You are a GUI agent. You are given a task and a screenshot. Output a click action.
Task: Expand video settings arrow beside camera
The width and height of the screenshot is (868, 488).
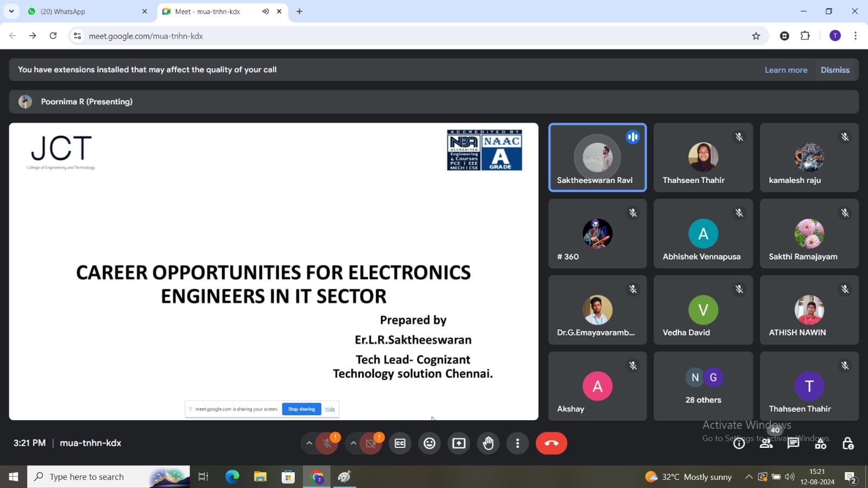[x=353, y=443]
